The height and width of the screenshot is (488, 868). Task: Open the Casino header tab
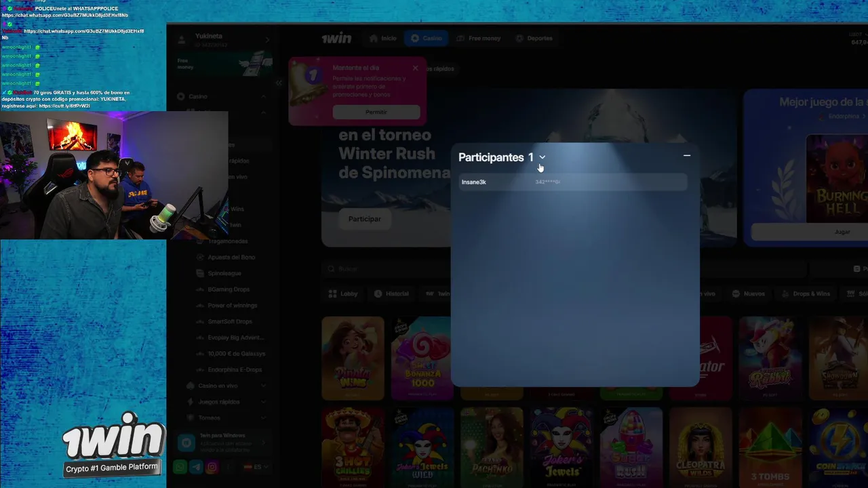click(426, 38)
